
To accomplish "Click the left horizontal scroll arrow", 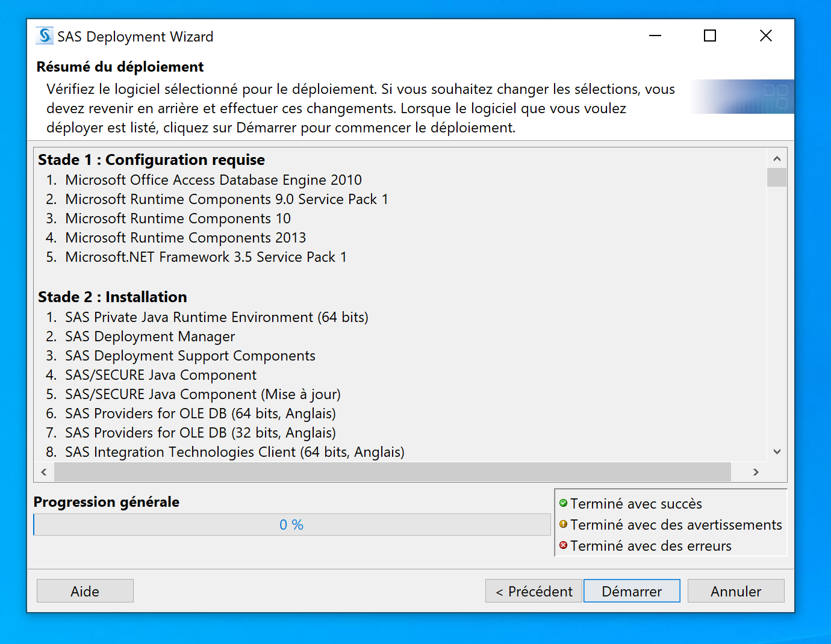I will pyautogui.click(x=44, y=472).
